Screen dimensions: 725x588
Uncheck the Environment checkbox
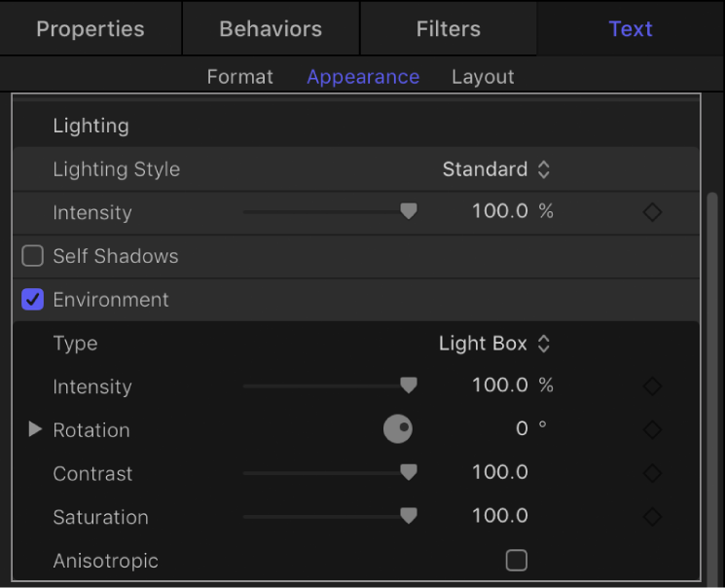pyautogui.click(x=33, y=300)
